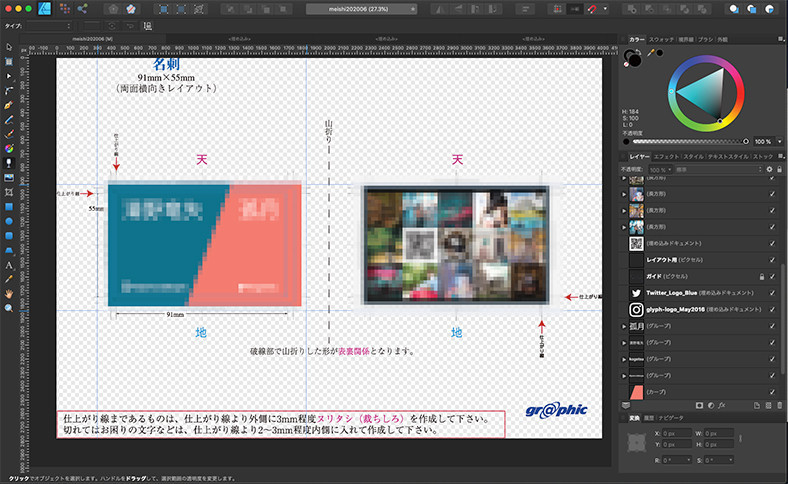Select the Pen tool
The image size is (788, 484).
(x=9, y=105)
